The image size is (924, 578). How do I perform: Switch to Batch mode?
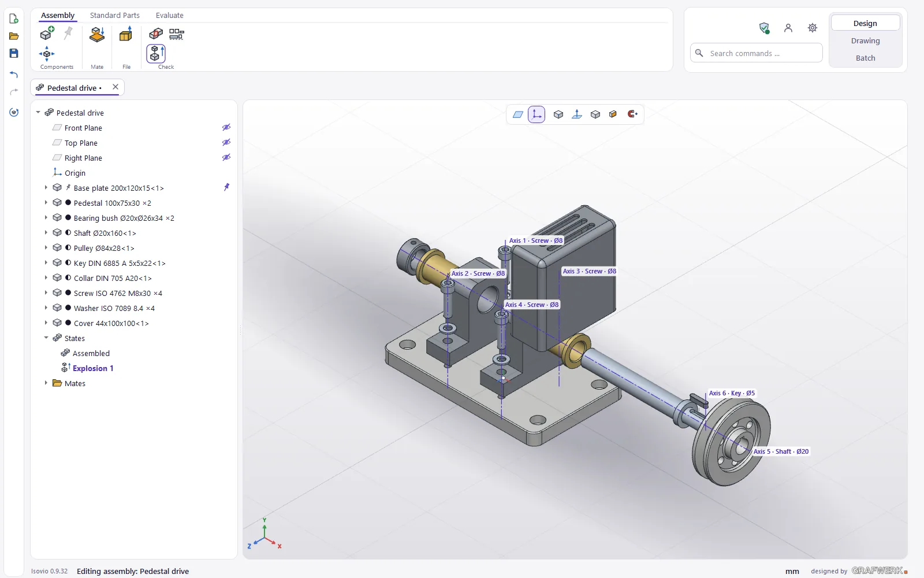(x=865, y=58)
